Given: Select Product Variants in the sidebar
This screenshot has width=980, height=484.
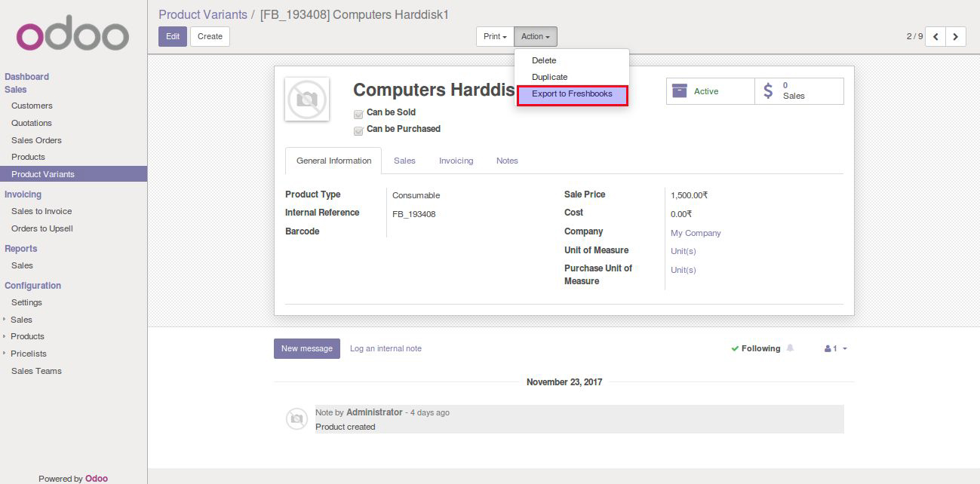Looking at the screenshot, I should click(x=73, y=174).
